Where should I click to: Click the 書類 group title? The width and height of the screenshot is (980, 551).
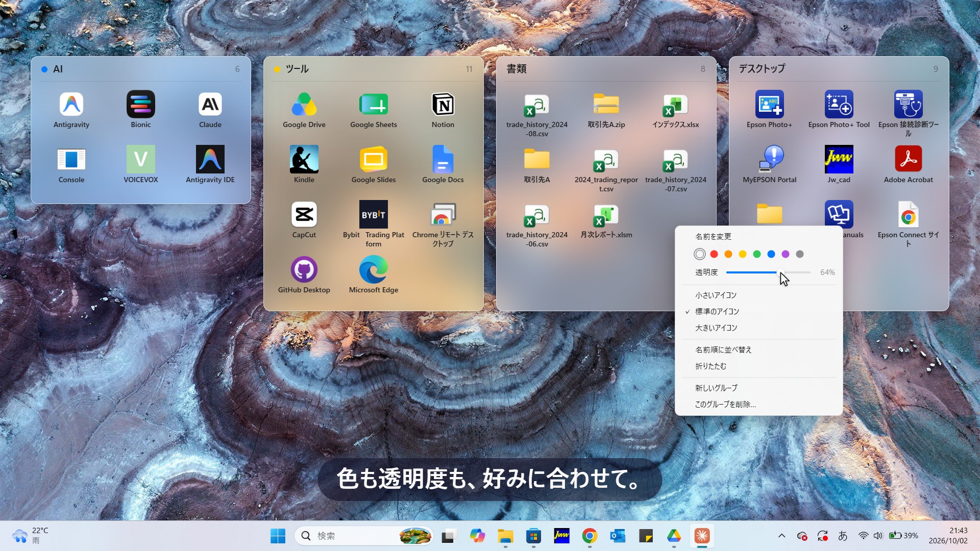pyautogui.click(x=517, y=69)
